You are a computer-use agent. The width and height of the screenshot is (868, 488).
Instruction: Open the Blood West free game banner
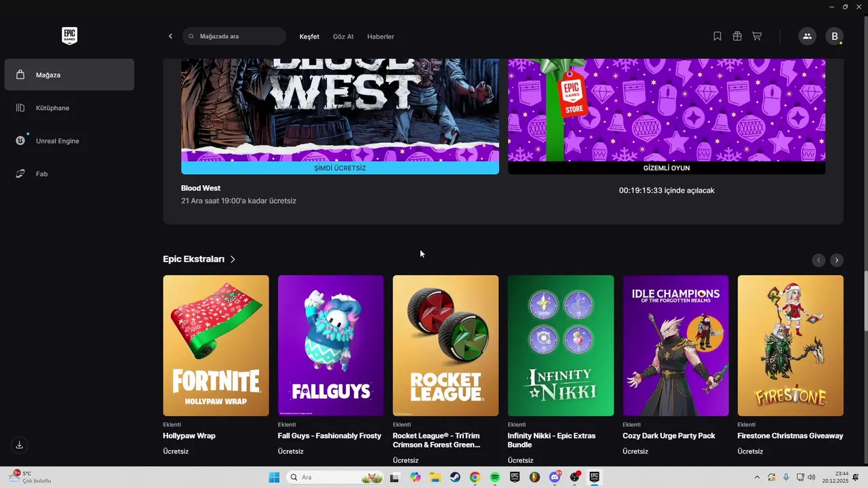click(340, 110)
